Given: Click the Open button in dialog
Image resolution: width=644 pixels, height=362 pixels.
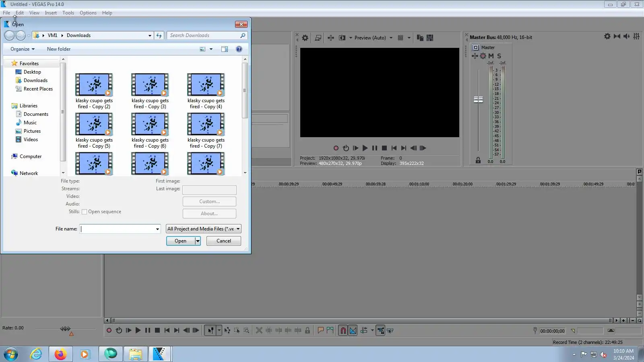Looking at the screenshot, I should coord(181,241).
